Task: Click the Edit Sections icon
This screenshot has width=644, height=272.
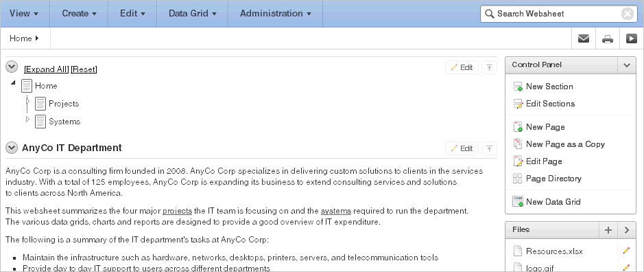Action: click(x=518, y=104)
